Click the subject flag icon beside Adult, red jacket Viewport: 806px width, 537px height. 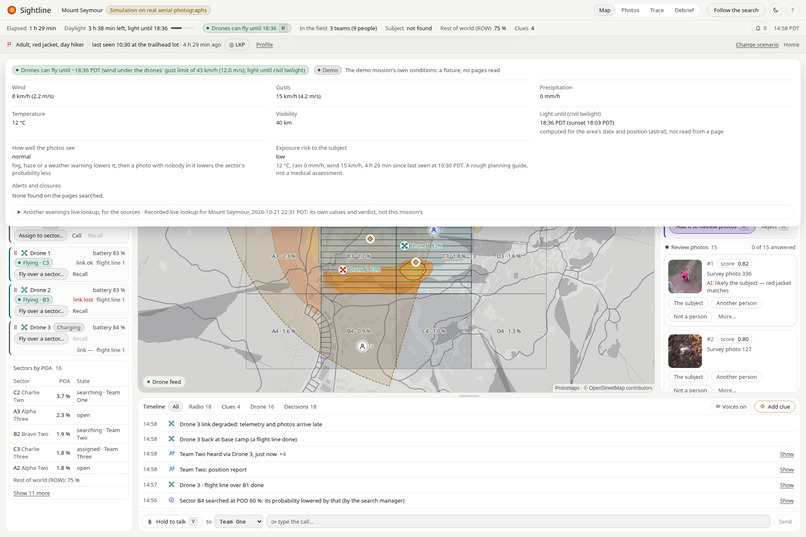tap(9, 45)
